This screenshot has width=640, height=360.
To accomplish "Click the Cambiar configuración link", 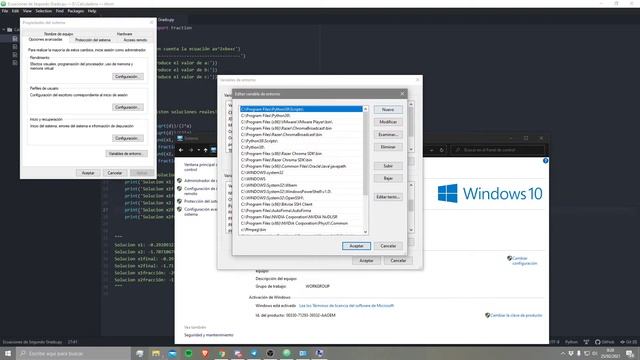I will (524, 261).
